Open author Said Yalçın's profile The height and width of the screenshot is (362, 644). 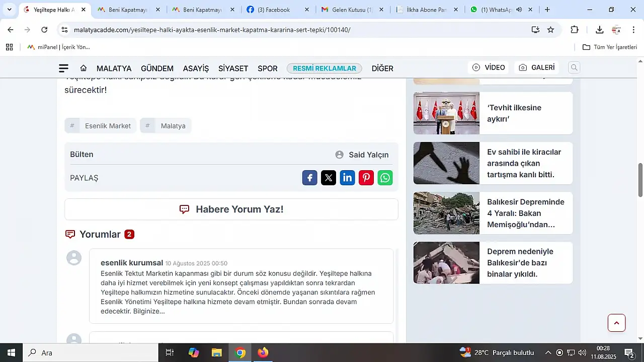(362, 155)
